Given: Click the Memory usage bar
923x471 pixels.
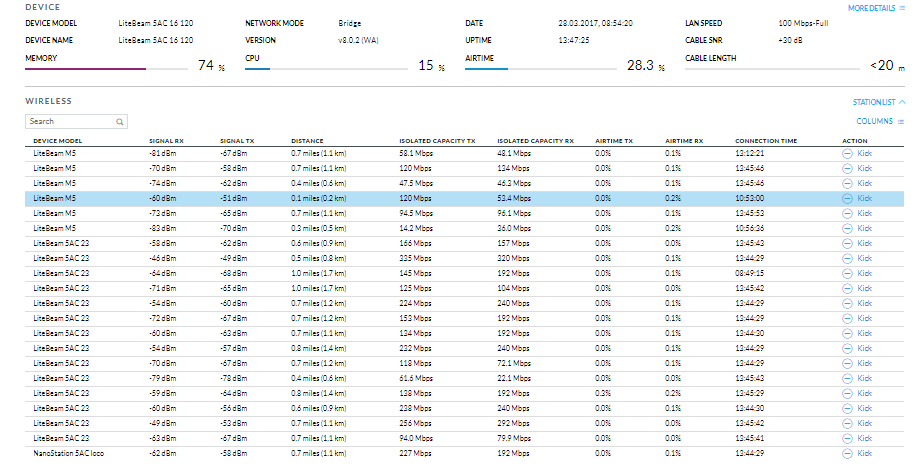Looking at the screenshot, I should pos(106,69).
